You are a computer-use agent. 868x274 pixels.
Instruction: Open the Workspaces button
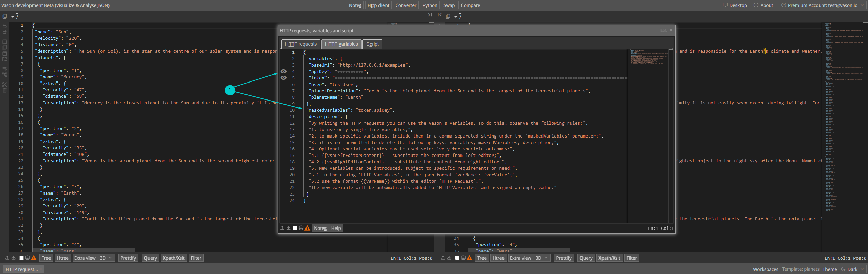pyautogui.click(x=766, y=269)
